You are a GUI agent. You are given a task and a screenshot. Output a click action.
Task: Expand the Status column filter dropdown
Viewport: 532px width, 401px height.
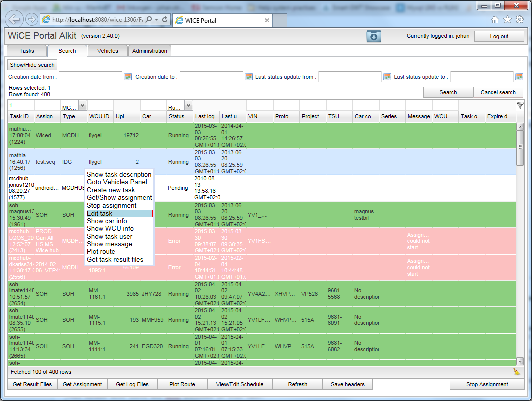(x=188, y=106)
